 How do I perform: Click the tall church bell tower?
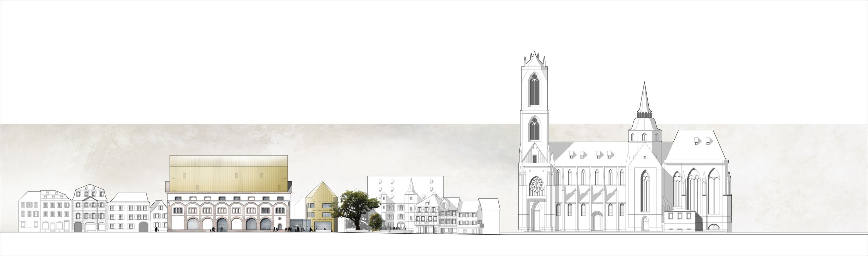point(534,142)
